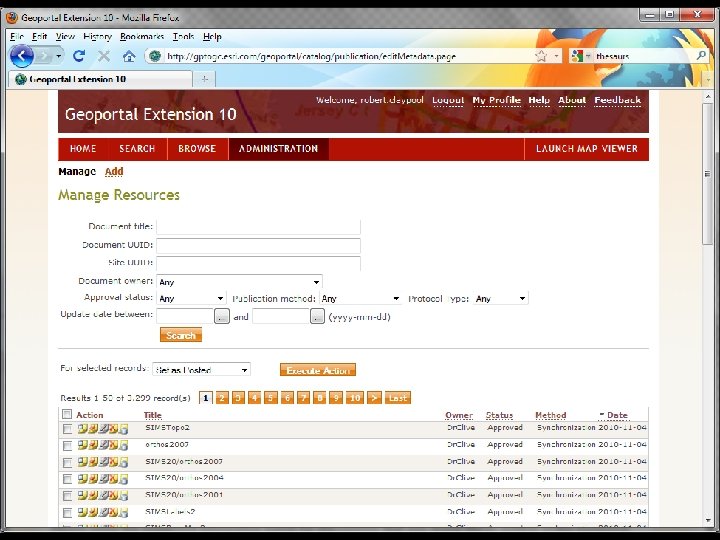This screenshot has width=720, height=540.
Task: Click the red X delete icon for SIMS20/orthos2001
Action: 113,495
